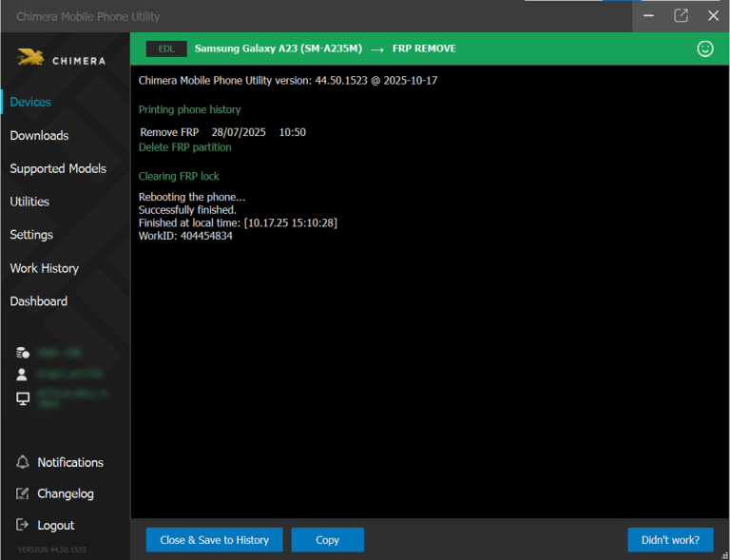Open the Changelog via its pencil icon
The image size is (730, 560).
[x=23, y=493]
